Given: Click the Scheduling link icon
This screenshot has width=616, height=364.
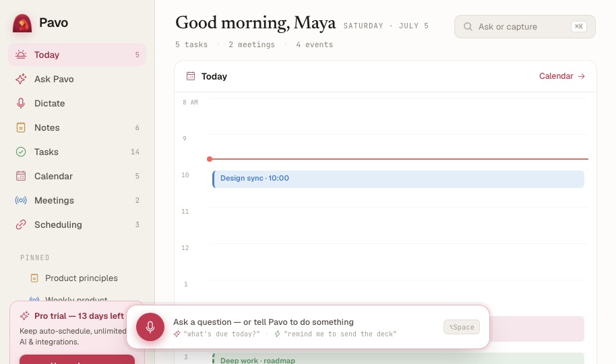Looking at the screenshot, I should click(21, 224).
